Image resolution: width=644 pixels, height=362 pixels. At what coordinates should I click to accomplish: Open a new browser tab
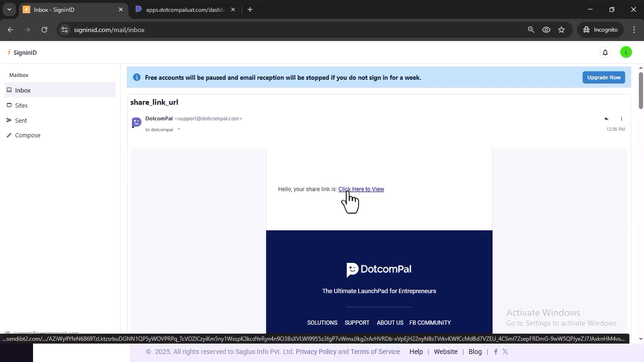coord(250,9)
